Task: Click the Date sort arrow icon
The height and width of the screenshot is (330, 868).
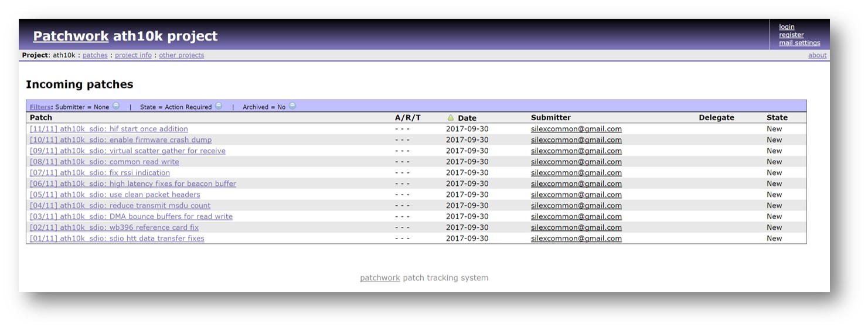Action: point(451,118)
